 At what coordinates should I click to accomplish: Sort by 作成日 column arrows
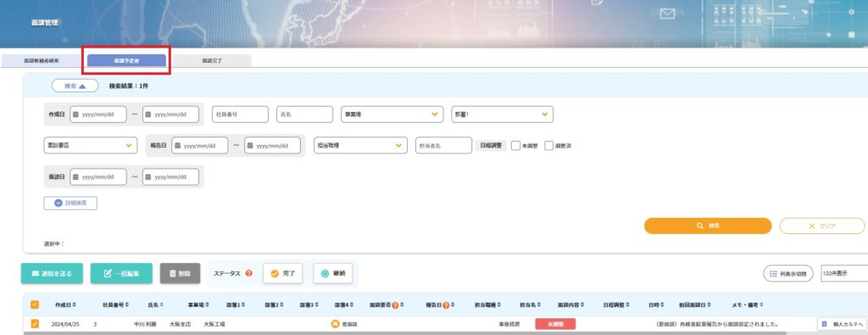(x=75, y=305)
